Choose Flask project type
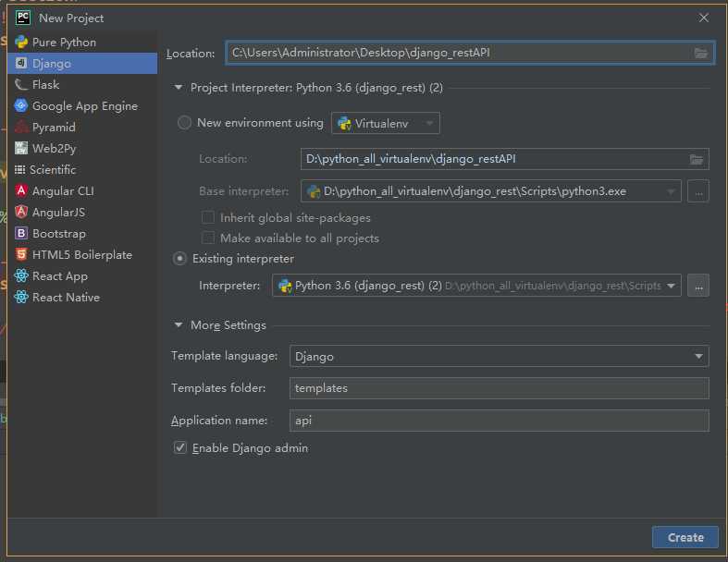The width and height of the screenshot is (728, 562). tap(82, 84)
